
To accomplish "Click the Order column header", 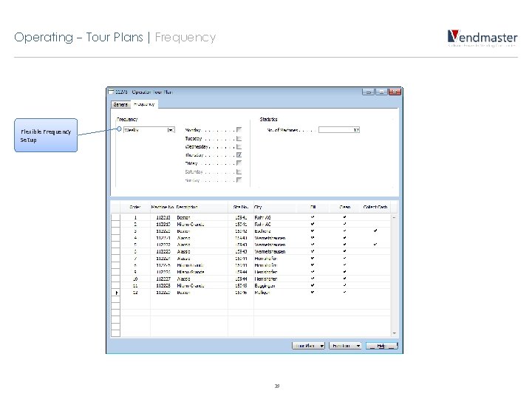I will click(x=135, y=207).
